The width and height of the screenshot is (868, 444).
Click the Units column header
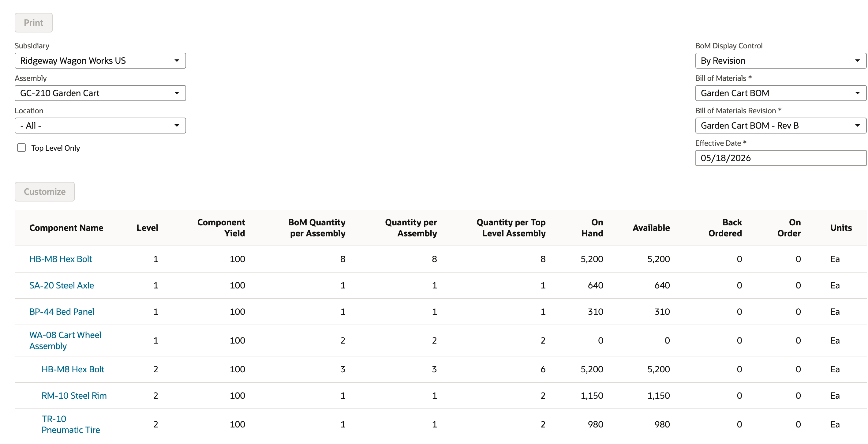click(841, 228)
